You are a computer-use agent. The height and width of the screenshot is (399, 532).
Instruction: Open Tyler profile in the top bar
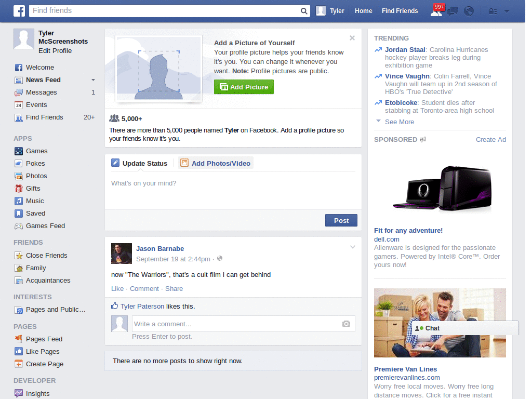click(330, 11)
